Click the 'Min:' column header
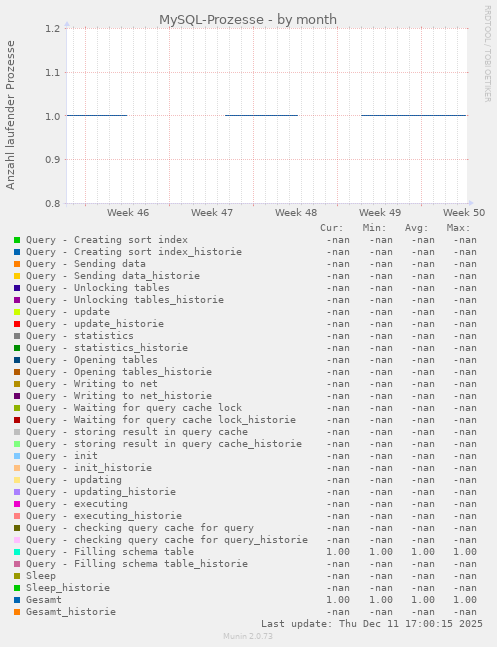Viewport: 497px width, 647px height. point(374,228)
